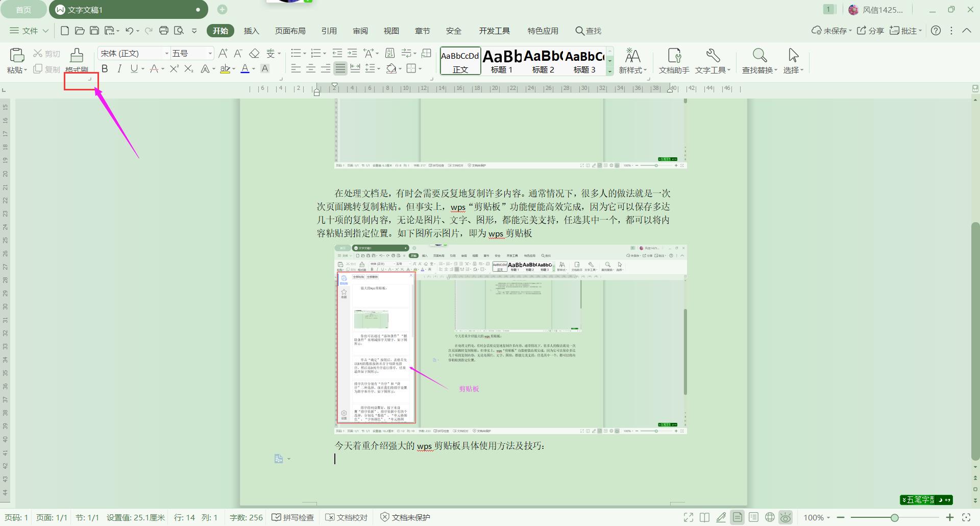The height and width of the screenshot is (526, 980).
Task: Click the 分享 share button
Action: pos(870,31)
